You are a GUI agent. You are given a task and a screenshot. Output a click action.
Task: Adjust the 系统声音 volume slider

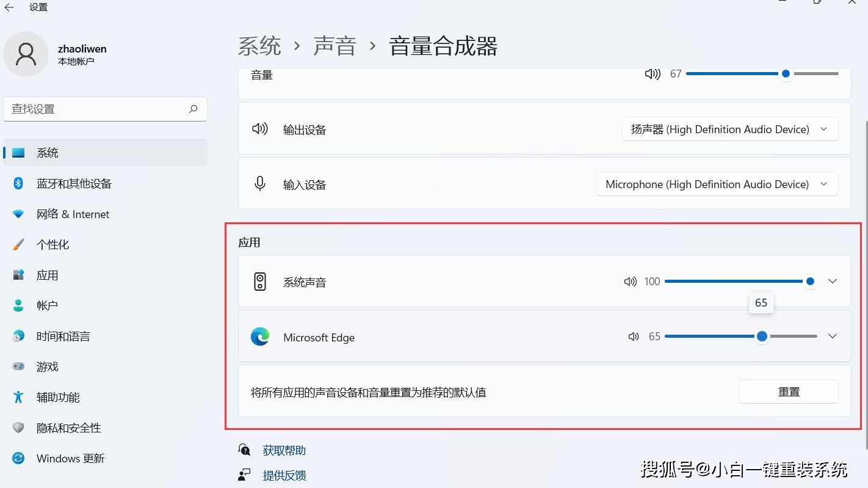pyautogui.click(x=741, y=281)
